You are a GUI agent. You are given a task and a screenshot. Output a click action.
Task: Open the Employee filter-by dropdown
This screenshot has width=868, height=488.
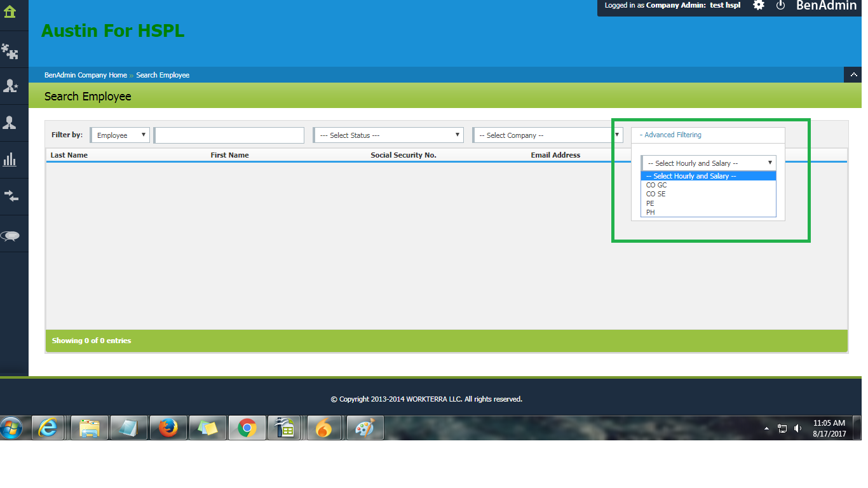[x=121, y=135]
